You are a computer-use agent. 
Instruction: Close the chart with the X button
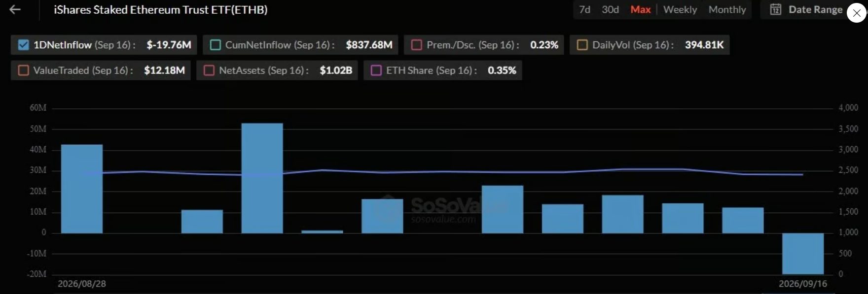pos(857,13)
